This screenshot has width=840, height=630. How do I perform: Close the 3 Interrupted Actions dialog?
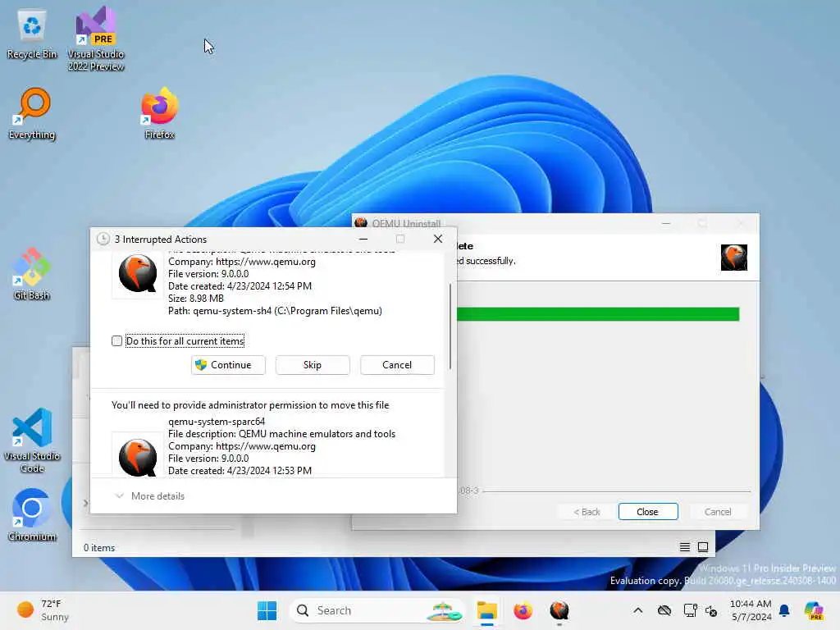[x=438, y=239]
